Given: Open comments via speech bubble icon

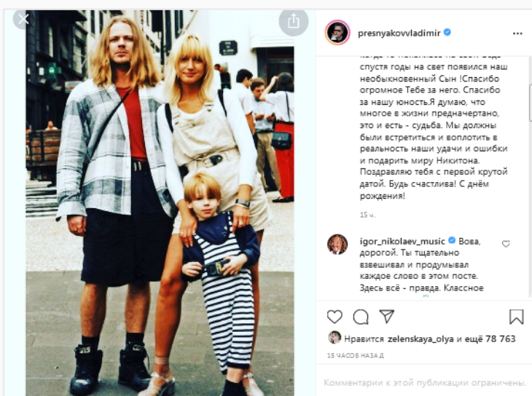Looking at the screenshot, I should click(361, 317).
